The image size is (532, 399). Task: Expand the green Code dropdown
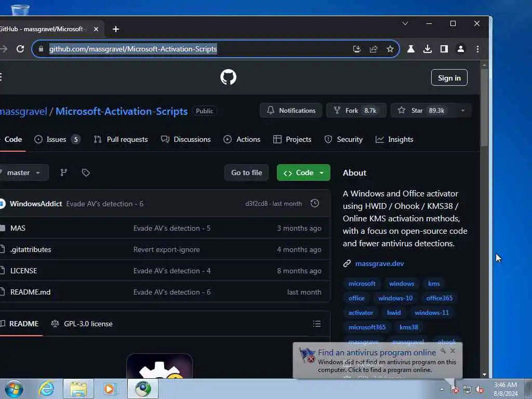point(303,172)
